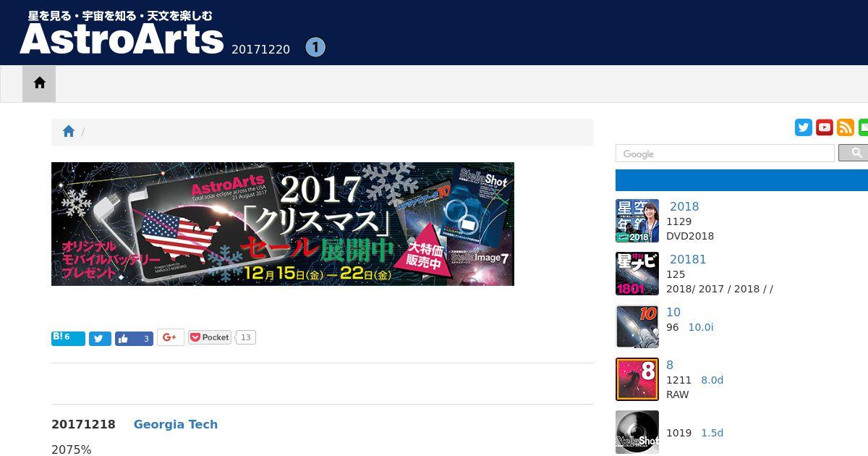Click the Pocket count 13
Image resolution: width=868 pixels, height=456 pixels.
pos(245,337)
